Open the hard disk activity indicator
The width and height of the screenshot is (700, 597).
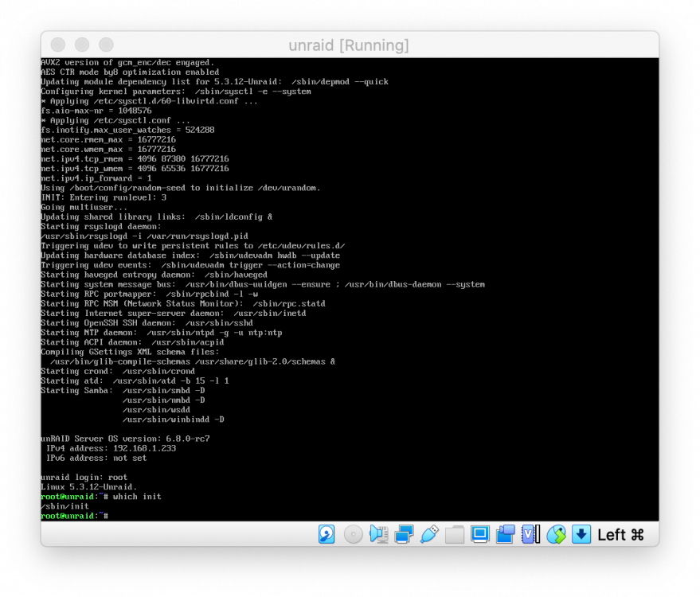point(327,534)
